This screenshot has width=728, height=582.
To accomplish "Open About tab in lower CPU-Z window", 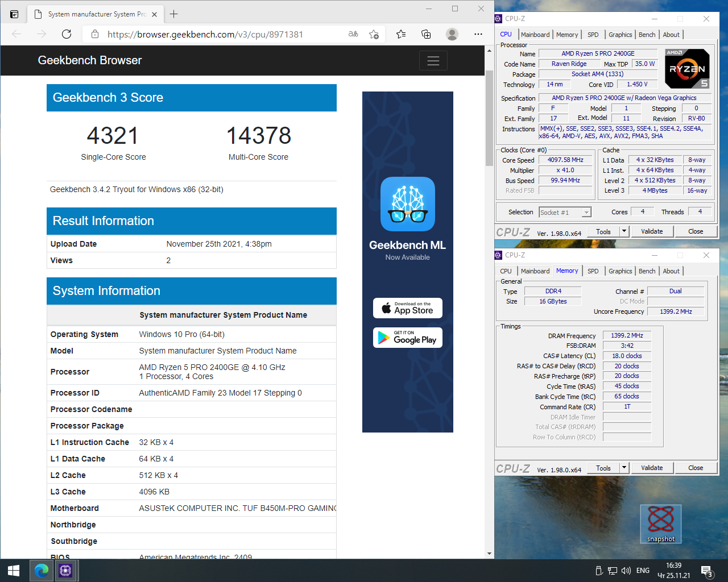I will 671,271.
